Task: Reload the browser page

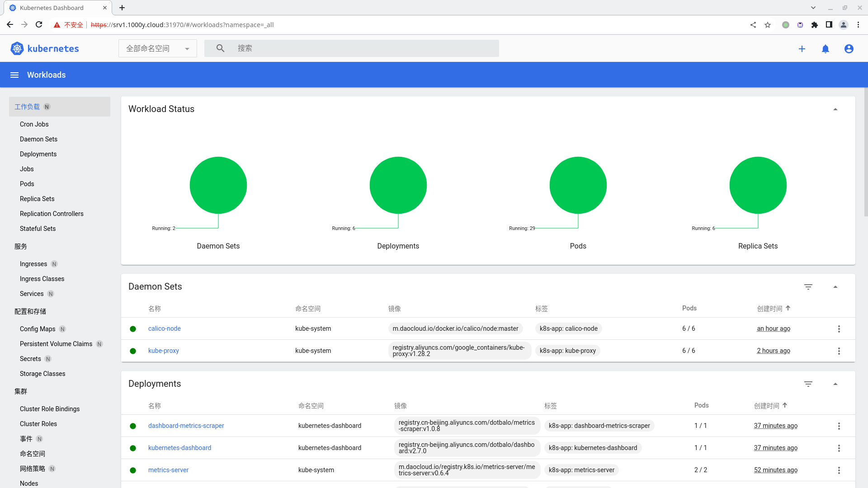Action: point(39,25)
